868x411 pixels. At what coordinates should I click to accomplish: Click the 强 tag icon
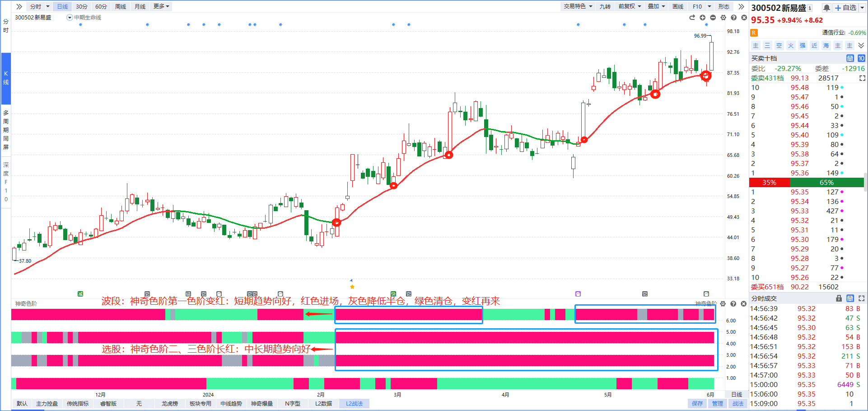(803, 46)
